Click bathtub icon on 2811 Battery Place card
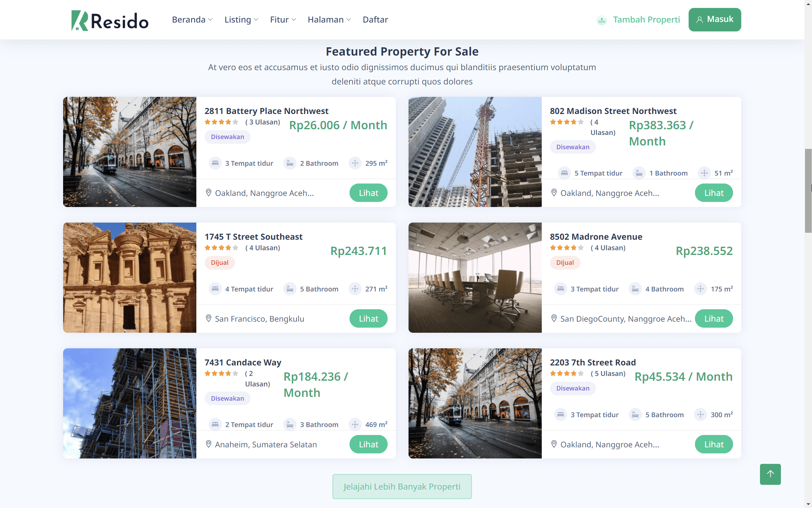Image resolution: width=812 pixels, height=508 pixels. click(290, 163)
